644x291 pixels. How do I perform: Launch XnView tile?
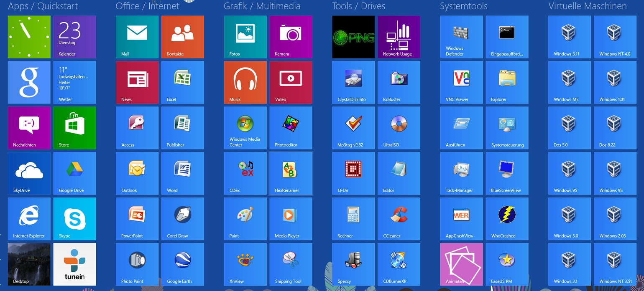[x=245, y=264]
